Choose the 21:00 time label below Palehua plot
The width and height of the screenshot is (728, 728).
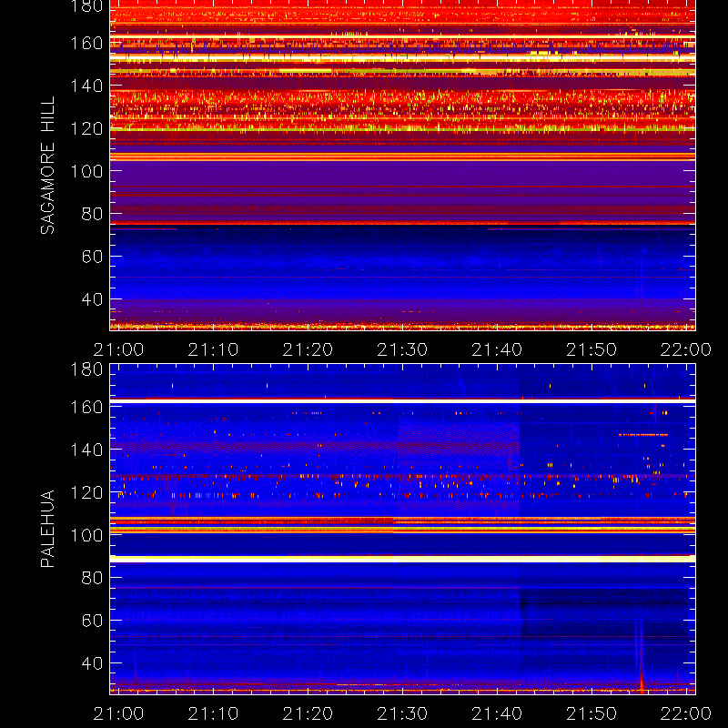tap(118, 713)
